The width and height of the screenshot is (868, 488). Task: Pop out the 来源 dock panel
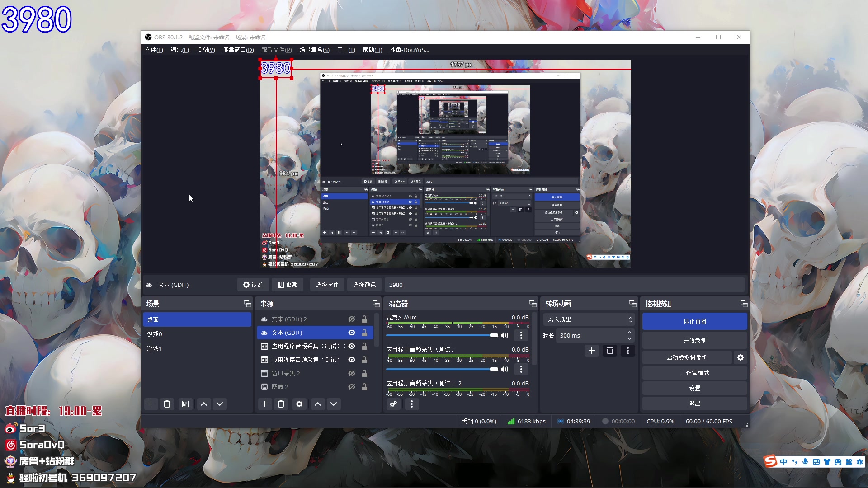click(x=376, y=304)
